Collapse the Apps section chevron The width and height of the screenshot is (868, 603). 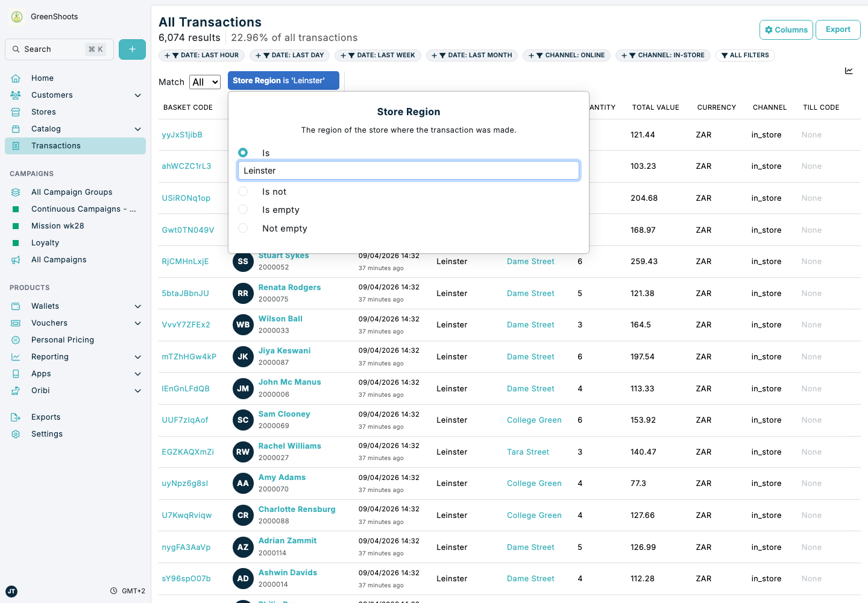[137, 373]
